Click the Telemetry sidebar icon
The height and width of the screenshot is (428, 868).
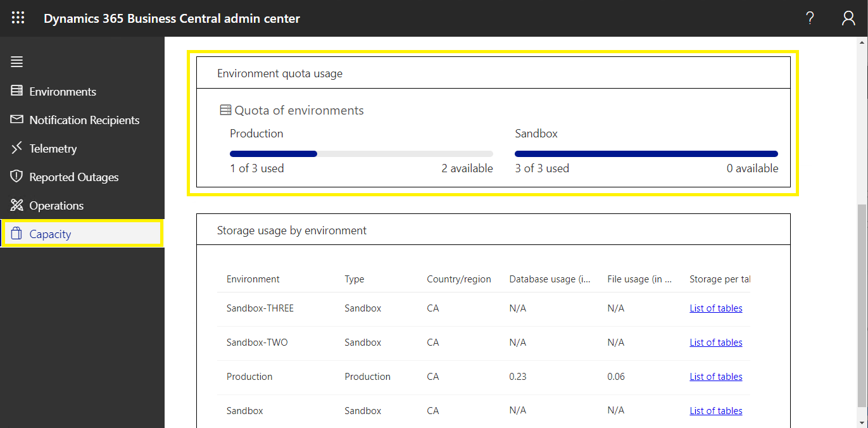16,148
